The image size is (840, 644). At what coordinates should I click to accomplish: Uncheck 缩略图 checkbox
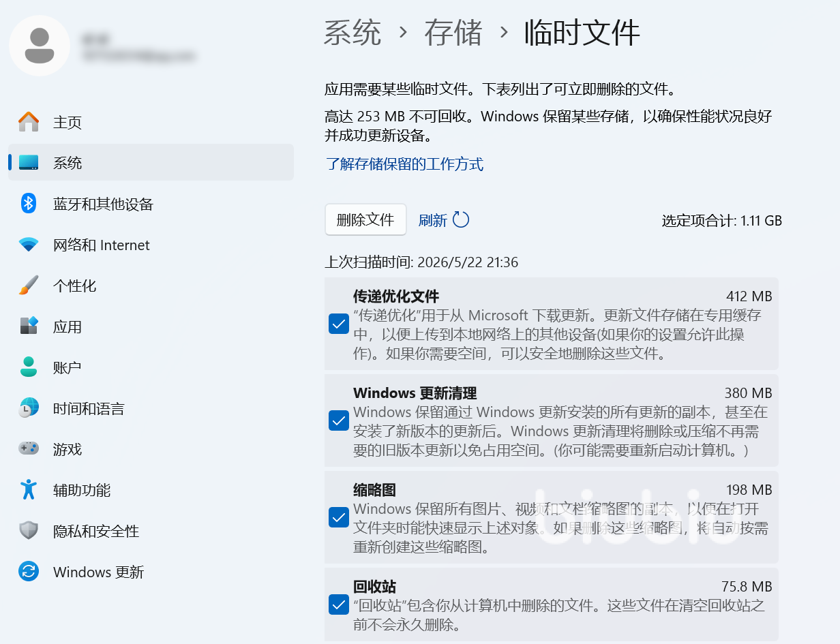pyautogui.click(x=339, y=517)
